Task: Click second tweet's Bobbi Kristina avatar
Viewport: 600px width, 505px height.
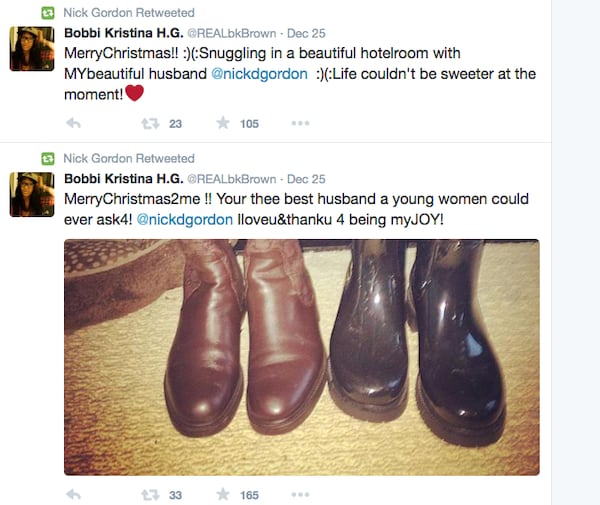Action: (32, 194)
